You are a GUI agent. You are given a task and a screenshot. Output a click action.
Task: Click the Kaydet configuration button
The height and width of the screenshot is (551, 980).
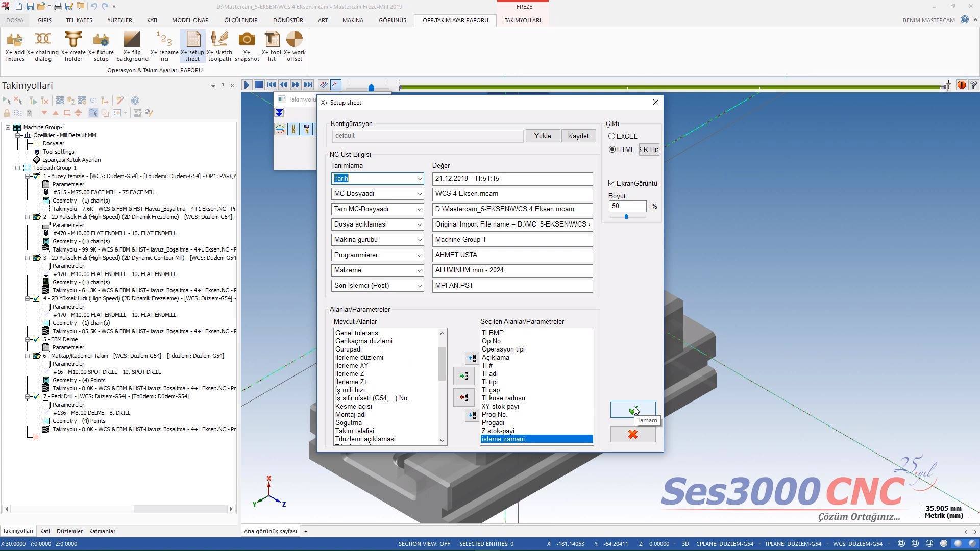pyautogui.click(x=578, y=136)
